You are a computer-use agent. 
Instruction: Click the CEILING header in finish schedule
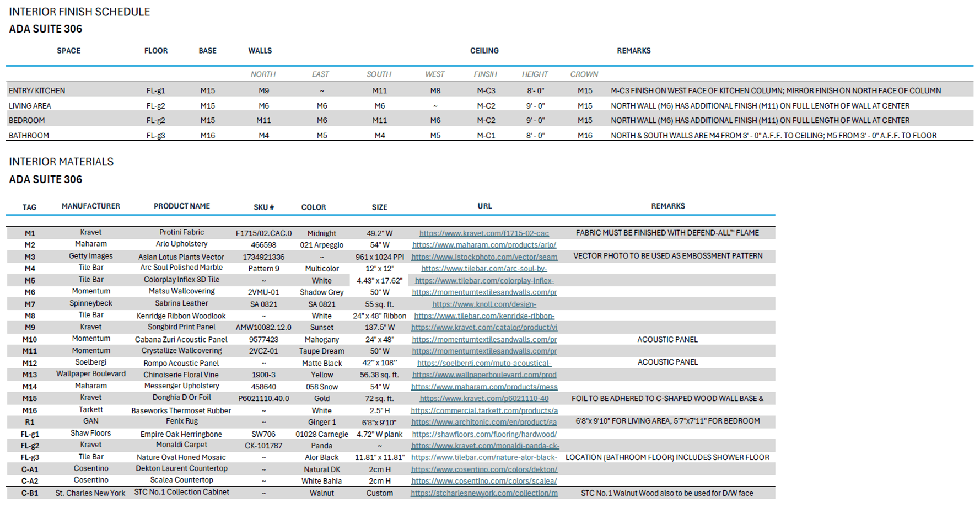coord(484,51)
